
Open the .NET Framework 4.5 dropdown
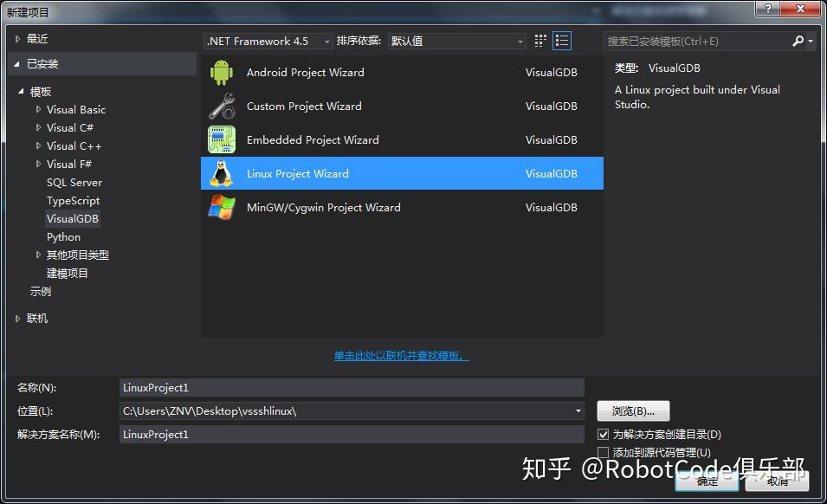pyautogui.click(x=326, y=41)
